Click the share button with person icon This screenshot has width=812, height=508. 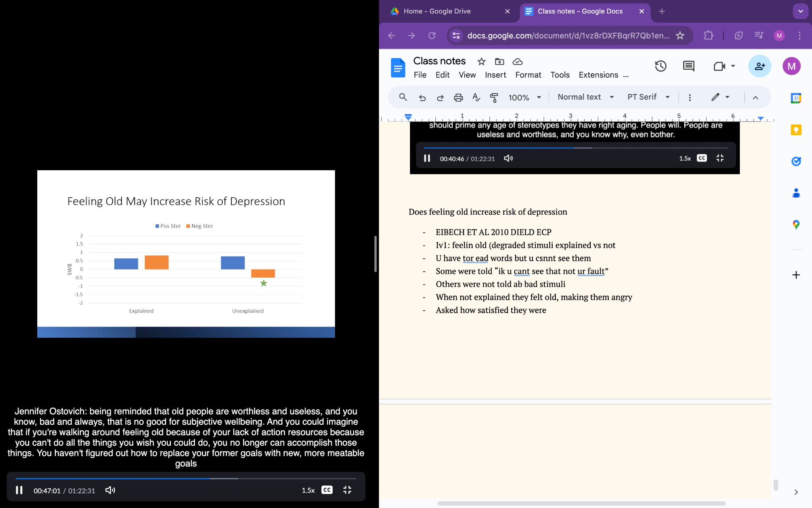(x=759, y=66)
